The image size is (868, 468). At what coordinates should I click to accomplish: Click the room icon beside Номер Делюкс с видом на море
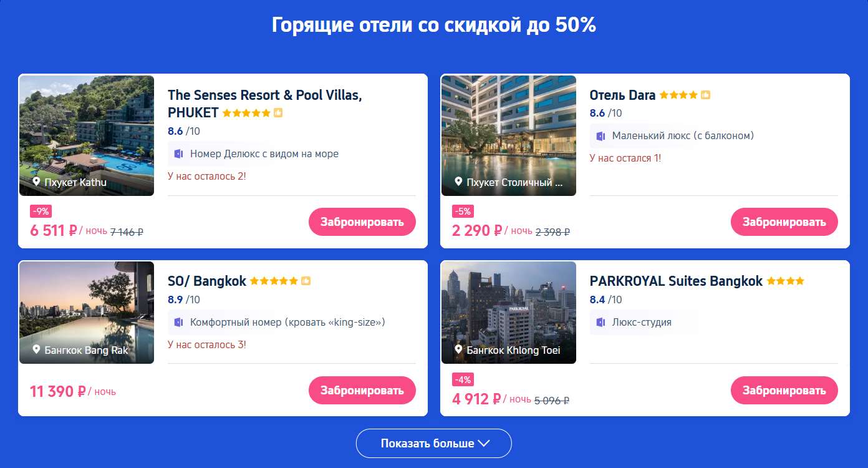coord(178,154)
